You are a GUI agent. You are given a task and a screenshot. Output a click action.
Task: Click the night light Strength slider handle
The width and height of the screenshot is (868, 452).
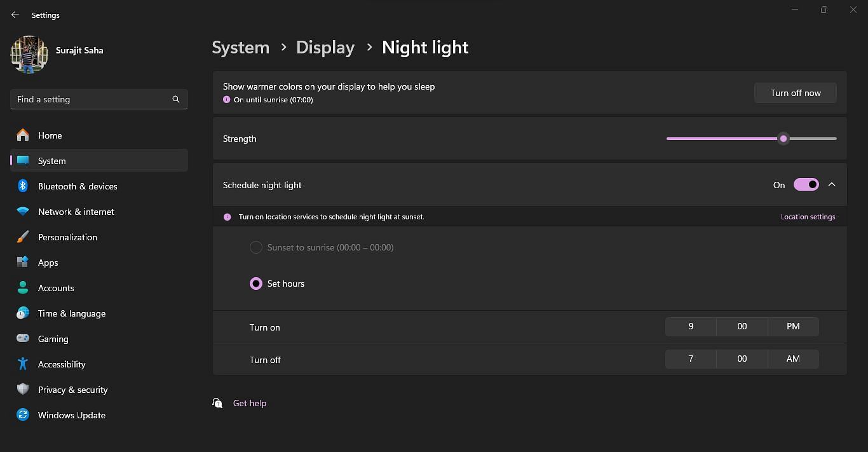[x=783, y=139]
